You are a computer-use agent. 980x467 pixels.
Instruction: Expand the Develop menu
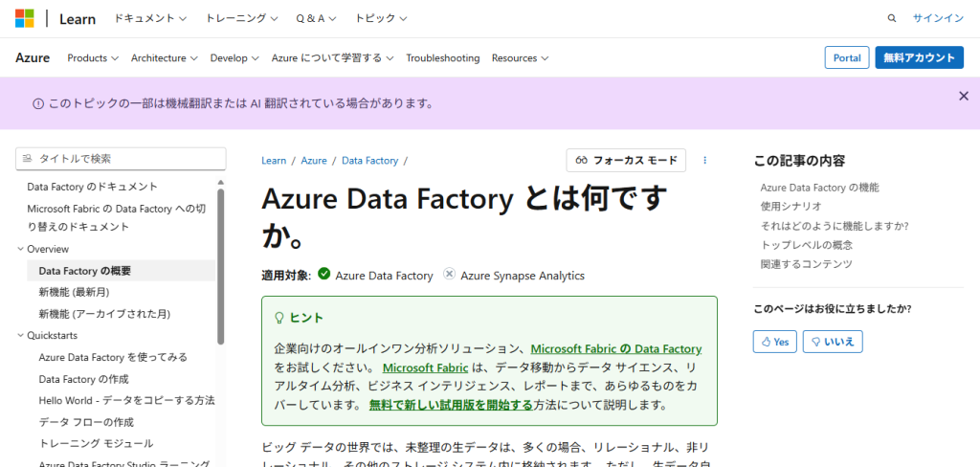234,58
